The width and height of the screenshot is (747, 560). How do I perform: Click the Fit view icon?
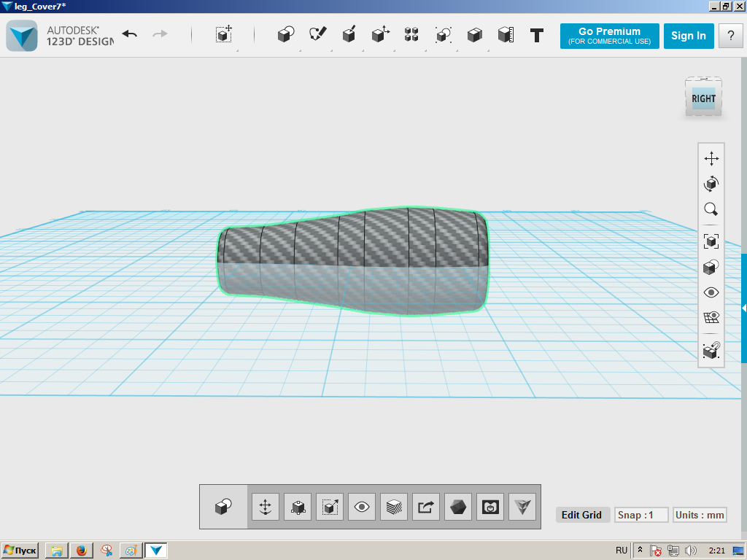click(x=711, y=241)
